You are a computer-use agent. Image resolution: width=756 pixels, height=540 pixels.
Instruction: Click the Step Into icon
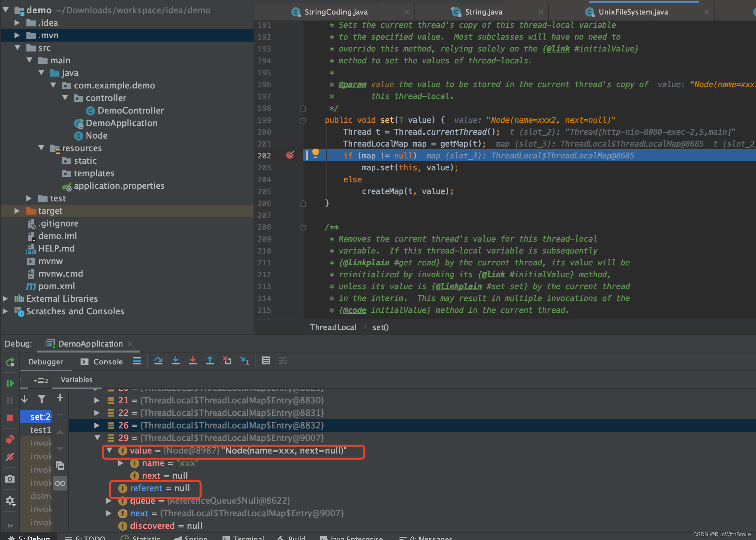[x=176, y=361]
